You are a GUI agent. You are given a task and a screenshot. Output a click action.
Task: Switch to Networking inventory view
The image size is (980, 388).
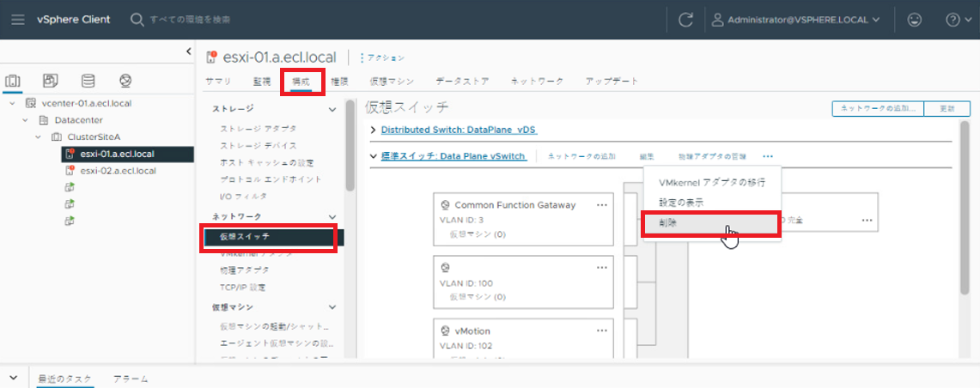125,81
